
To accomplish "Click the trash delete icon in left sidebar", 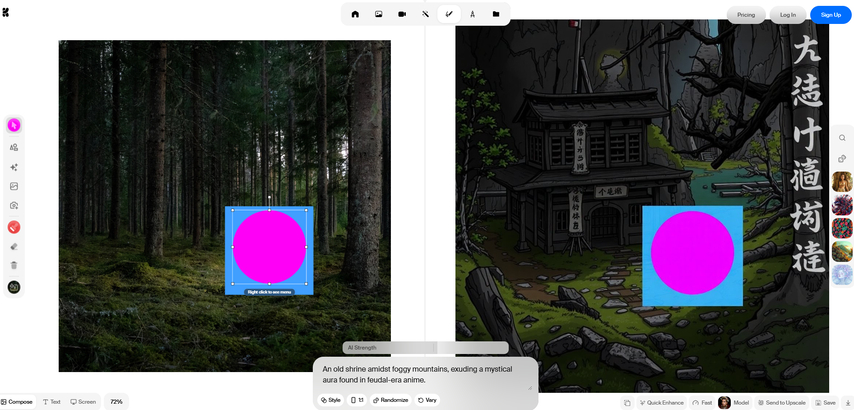I will pyautogui.click(x=14, y=265).
